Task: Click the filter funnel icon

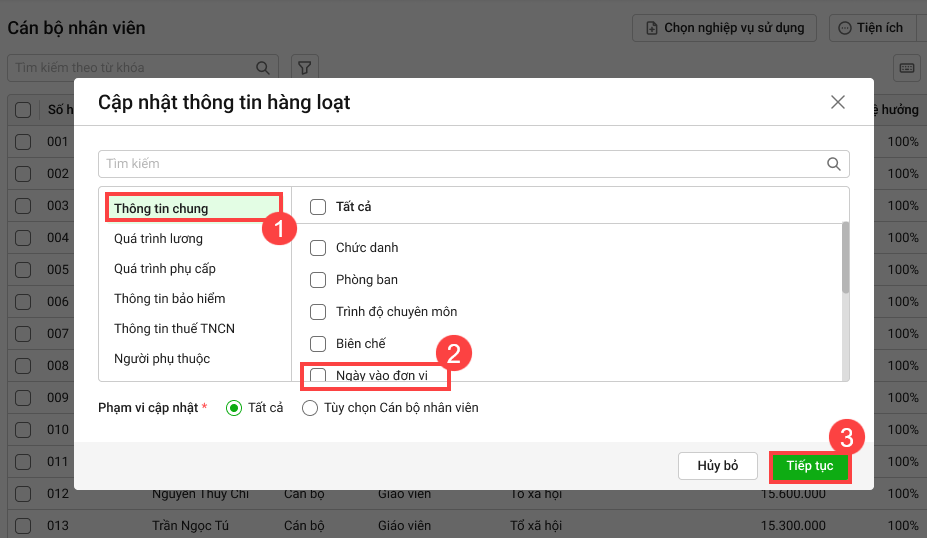Action: tap(305, 68)
